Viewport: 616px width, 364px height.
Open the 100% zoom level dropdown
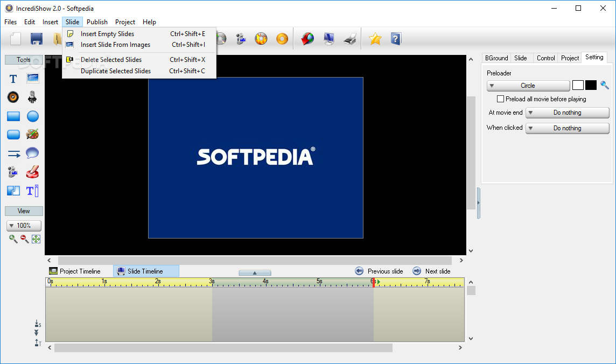click(24, 226)
